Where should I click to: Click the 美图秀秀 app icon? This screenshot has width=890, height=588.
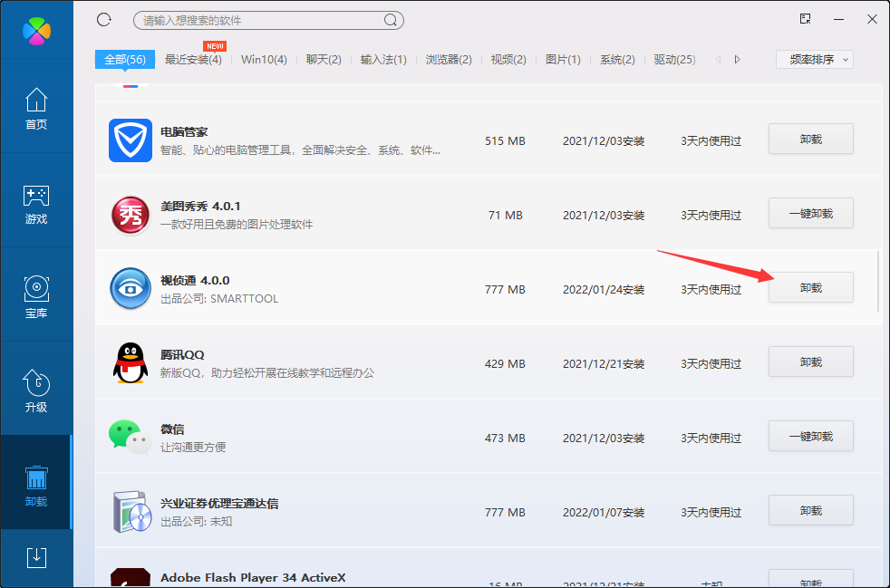tap(131, 215)
